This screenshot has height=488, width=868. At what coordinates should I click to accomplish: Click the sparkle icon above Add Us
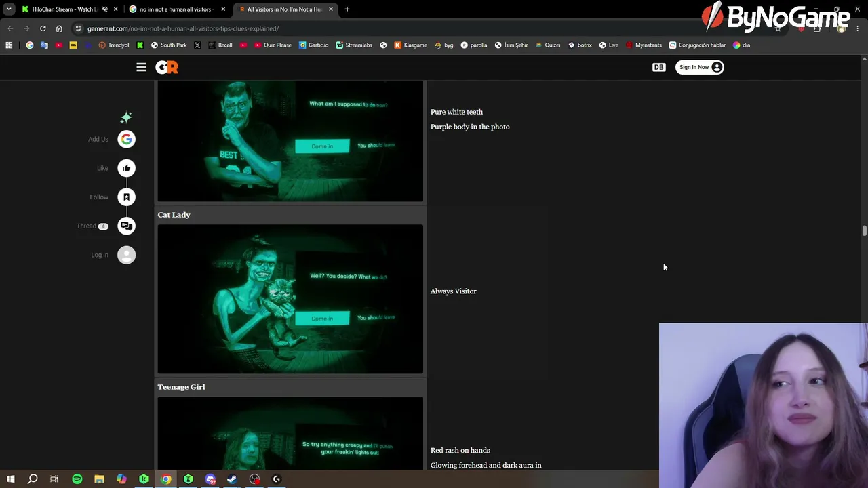tap(126, 117)
